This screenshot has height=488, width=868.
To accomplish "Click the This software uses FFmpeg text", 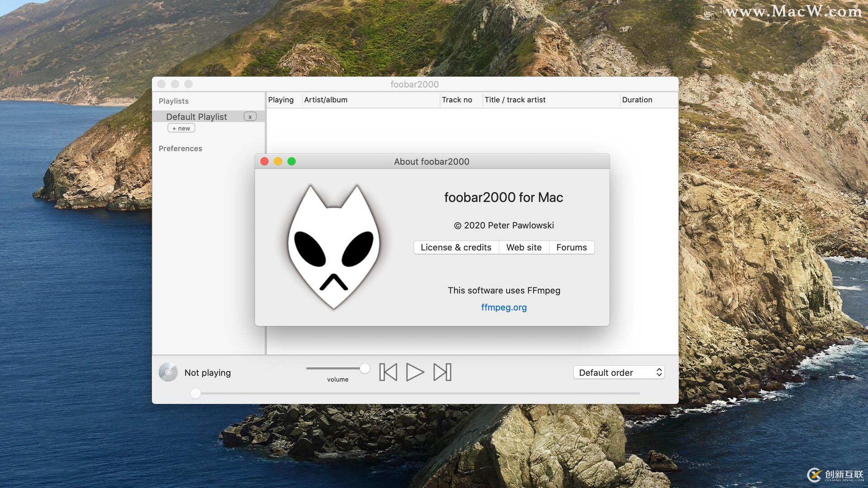I will 504,291.
